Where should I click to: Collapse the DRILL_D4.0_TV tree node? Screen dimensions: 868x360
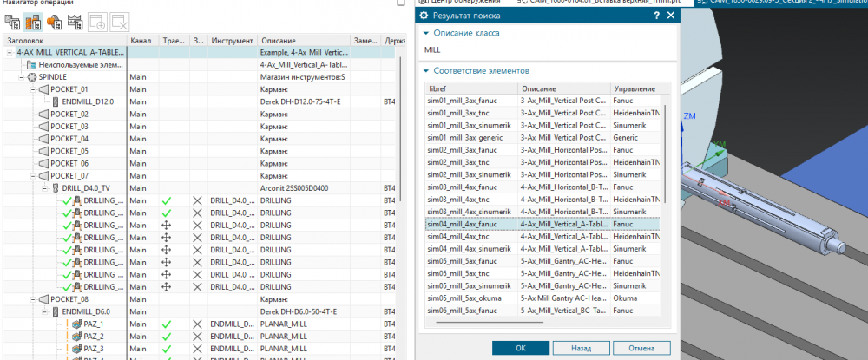tap(44, 187)
